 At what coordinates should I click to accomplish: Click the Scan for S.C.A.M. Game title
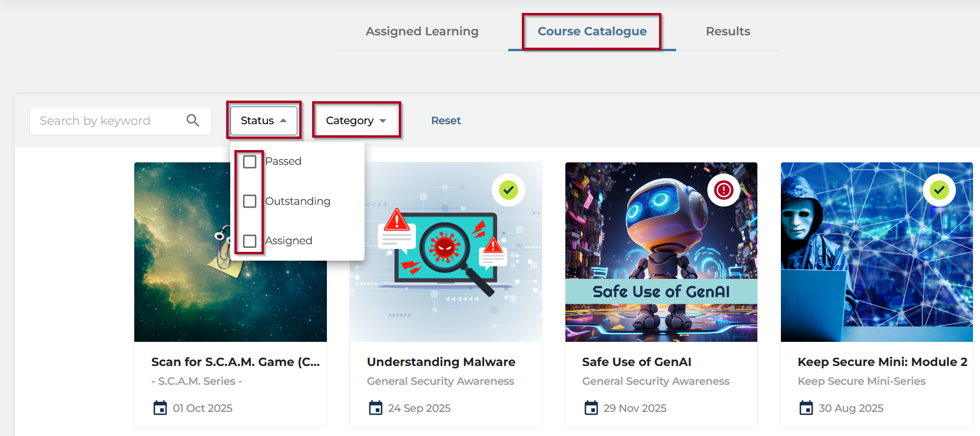coord(236,362)
